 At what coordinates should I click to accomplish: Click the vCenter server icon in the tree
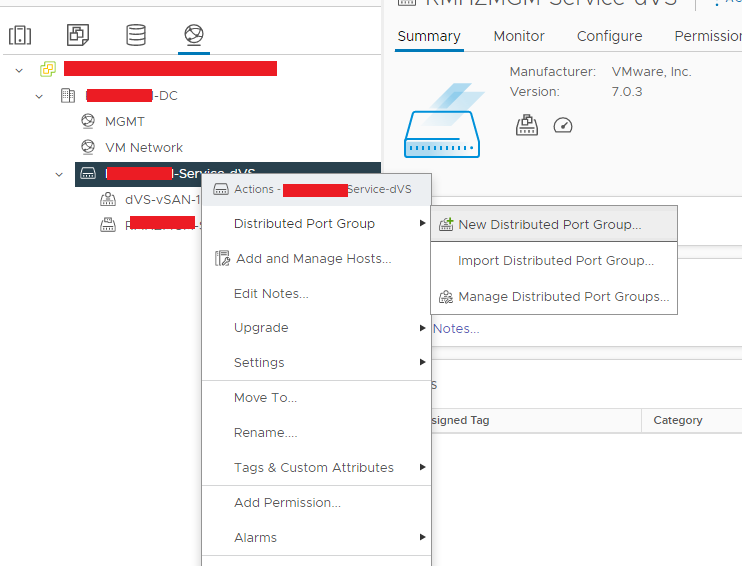[x=48, y=69]
